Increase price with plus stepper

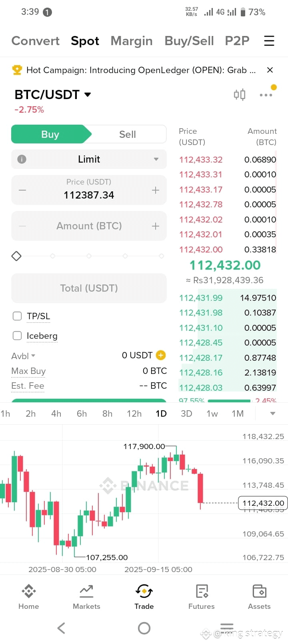click(156, 190)
